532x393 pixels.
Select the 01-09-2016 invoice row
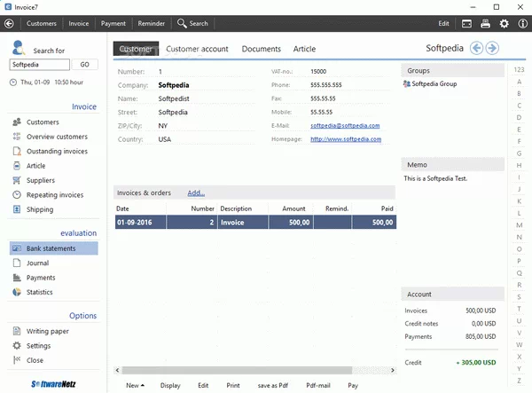255,223
